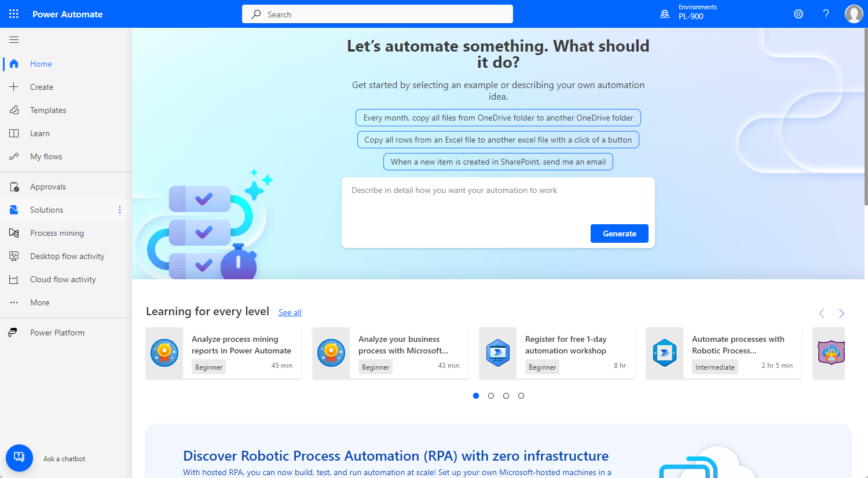Open the Ask a chatbot button

click(19, 458)
